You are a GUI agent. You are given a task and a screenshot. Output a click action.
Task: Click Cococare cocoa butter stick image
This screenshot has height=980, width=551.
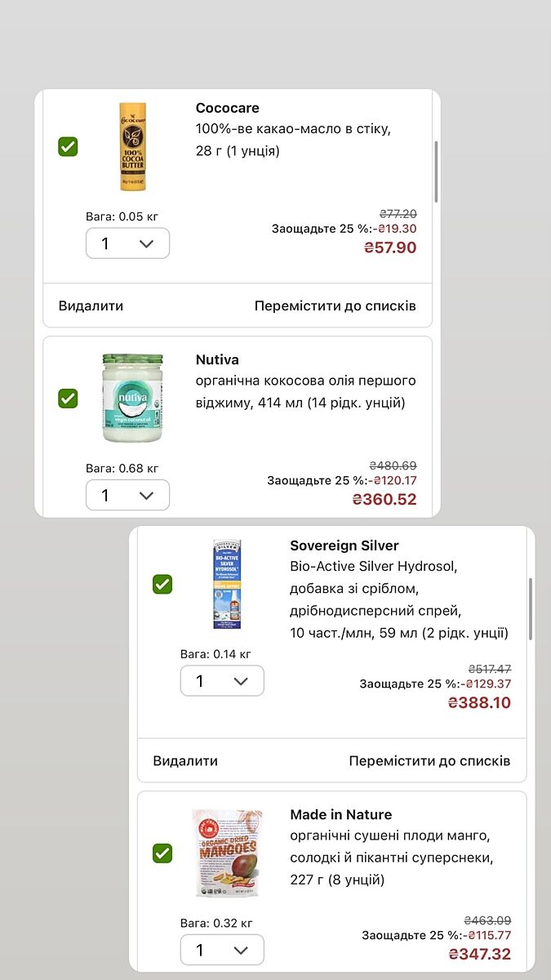132,147
